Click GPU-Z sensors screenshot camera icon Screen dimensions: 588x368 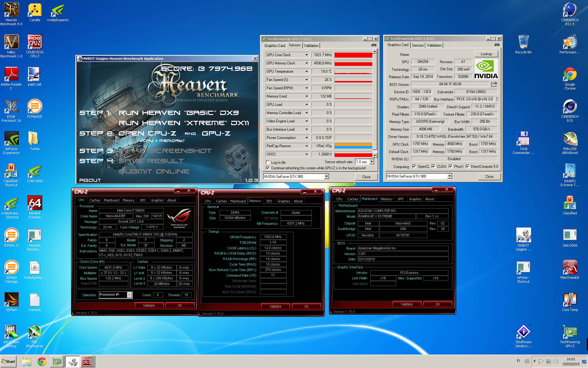[x=374, y=45]
